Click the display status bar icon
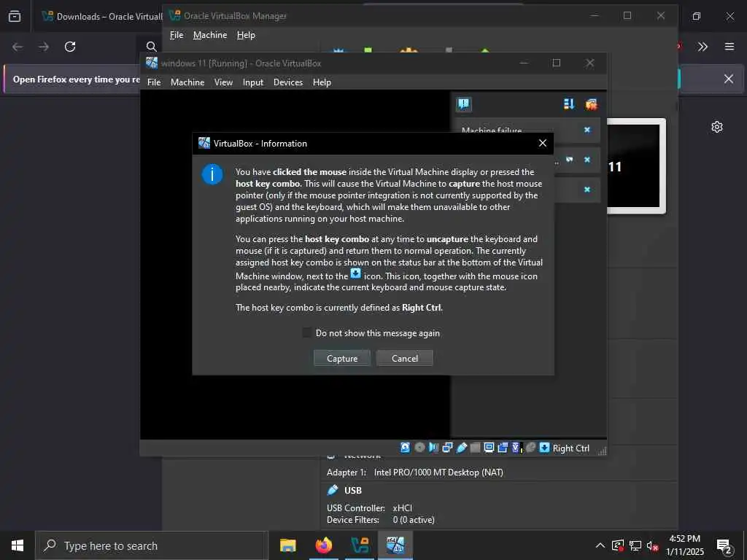The width and height of the screenshot is (747, 560). tap(489, 448)
